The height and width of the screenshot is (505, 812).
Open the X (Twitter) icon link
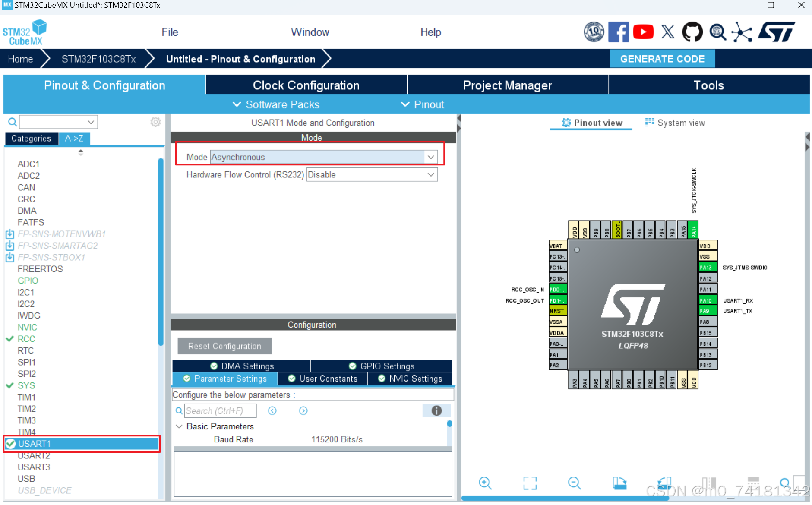[x=668, y=32]
